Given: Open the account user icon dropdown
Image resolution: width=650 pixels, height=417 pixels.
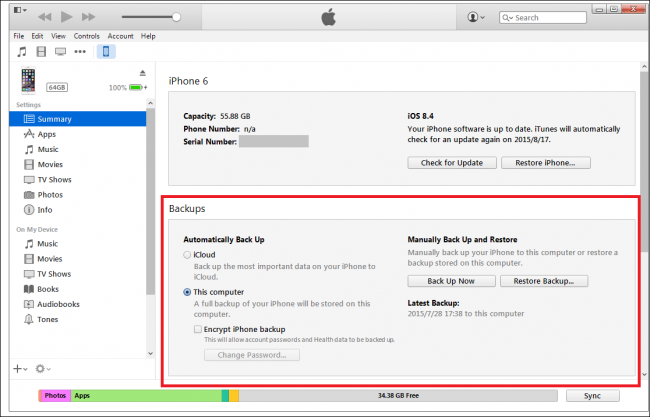Looking at the screenshot, I should click(476, 17).
